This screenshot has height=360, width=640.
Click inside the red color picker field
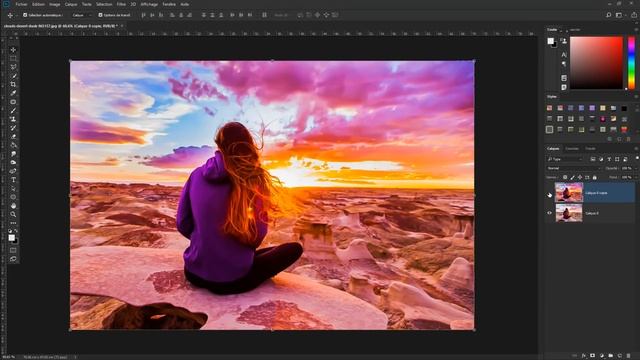pyautogui.click(x=596, y=63)
